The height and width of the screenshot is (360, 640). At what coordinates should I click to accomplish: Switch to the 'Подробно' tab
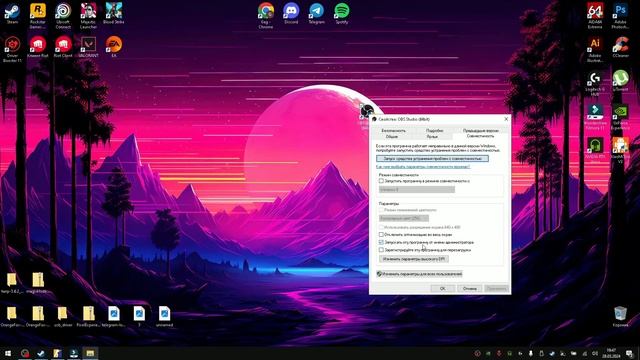435,131
